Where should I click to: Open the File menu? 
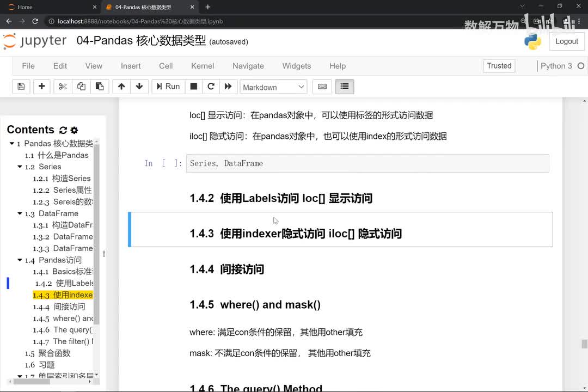point(28,66)
